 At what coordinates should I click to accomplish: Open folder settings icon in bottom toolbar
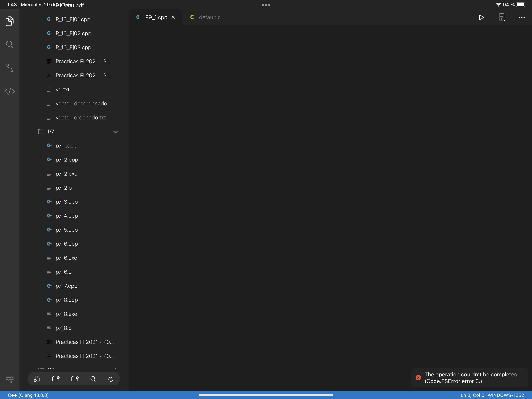pyautogui.click(x=75, y=379)
